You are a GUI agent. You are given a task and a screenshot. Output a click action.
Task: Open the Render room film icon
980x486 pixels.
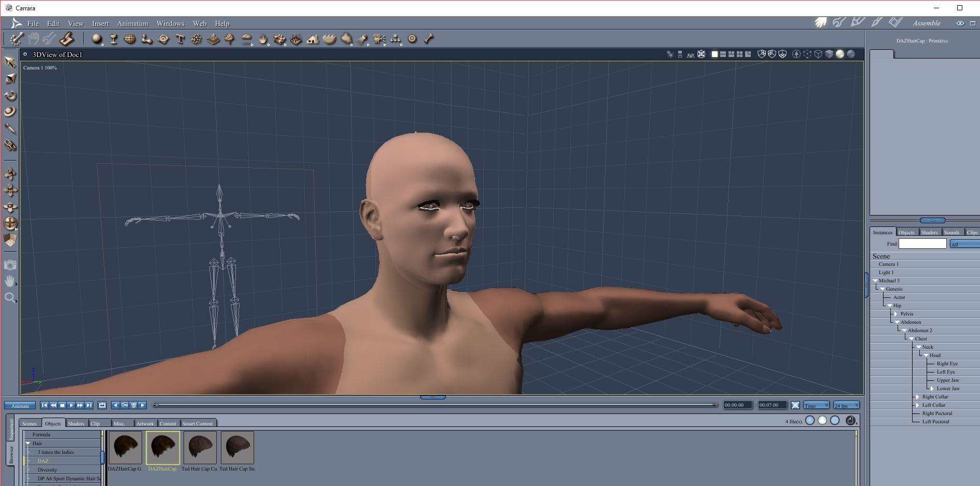895,23
